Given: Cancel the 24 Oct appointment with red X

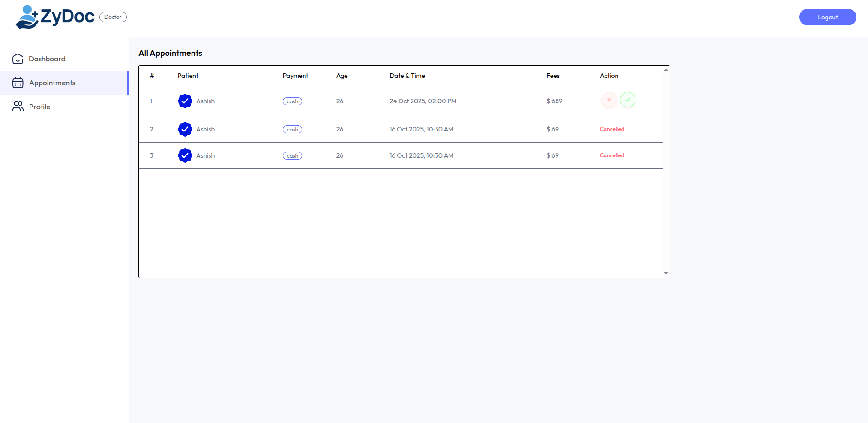Looking at the screenshot, I should click(x=609, y=100).
